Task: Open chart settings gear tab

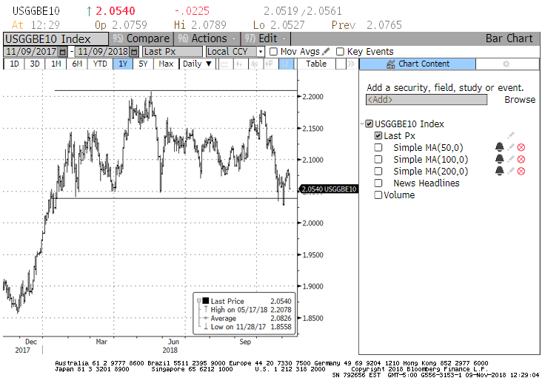Action: coord(506,64)
